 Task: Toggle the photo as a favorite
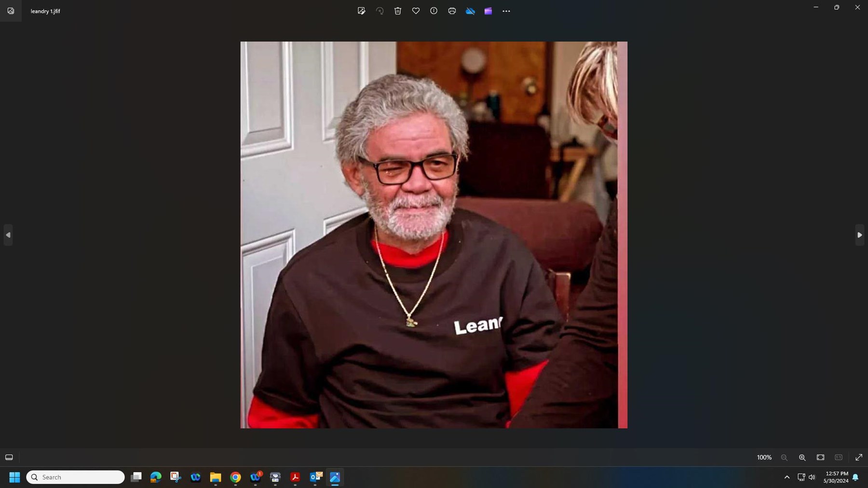click(416, 11)
